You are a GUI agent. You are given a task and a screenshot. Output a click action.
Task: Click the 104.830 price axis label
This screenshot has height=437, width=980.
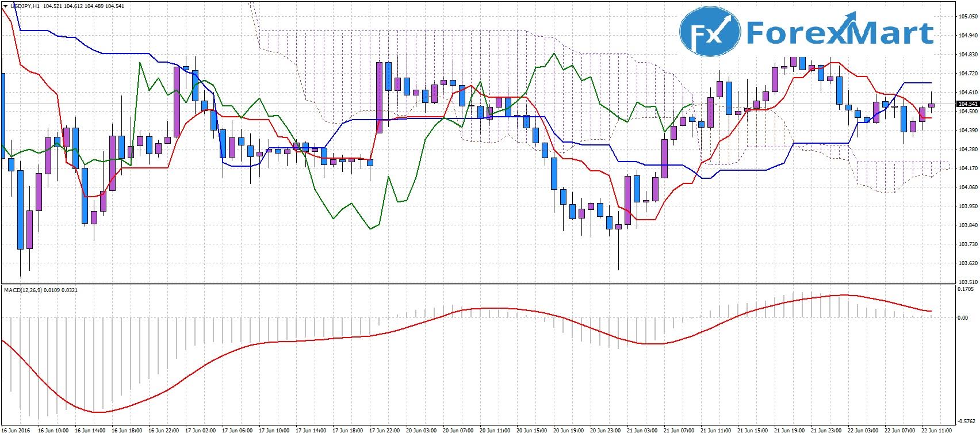(968, 55)
